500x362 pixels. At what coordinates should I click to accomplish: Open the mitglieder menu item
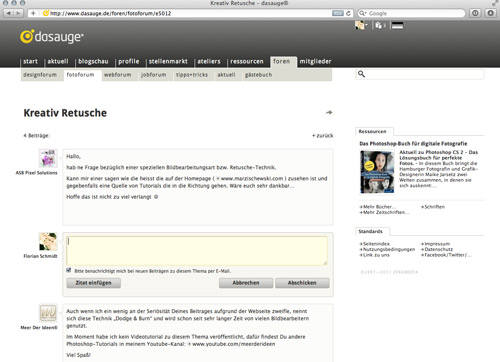coord(315,61)
